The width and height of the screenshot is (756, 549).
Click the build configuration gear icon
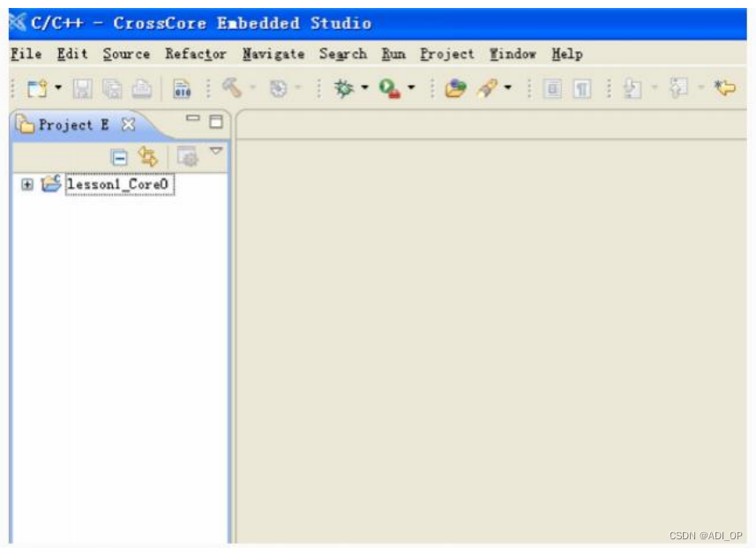coord(278,89)
